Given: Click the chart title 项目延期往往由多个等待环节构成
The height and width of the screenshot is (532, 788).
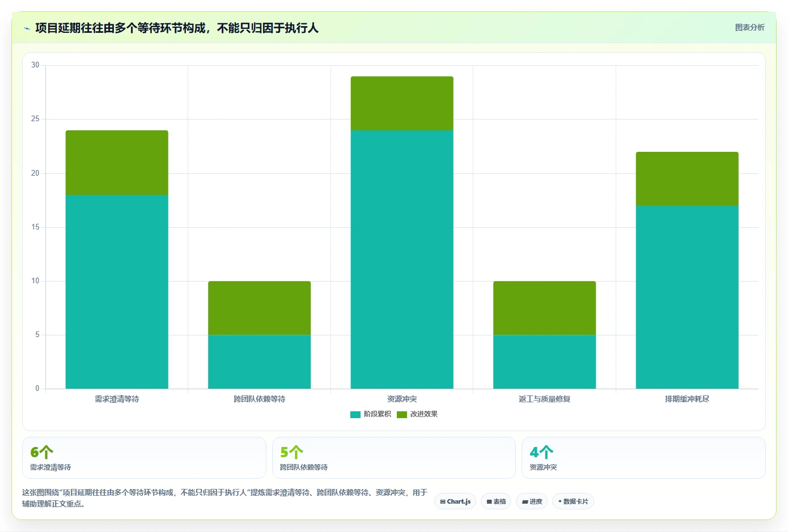Looking at the screenshot, I should tap(177, 28).
